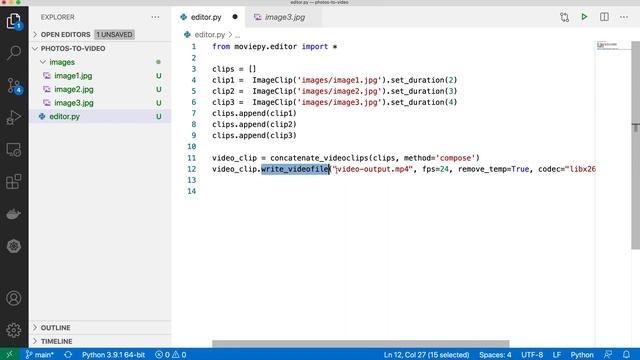The width and height of the screenshot is (640, 360).
Task: Collapse the PHOTOS-TO-VIDEO folder section
Action: pyautogui.click(x=73, y=49)
